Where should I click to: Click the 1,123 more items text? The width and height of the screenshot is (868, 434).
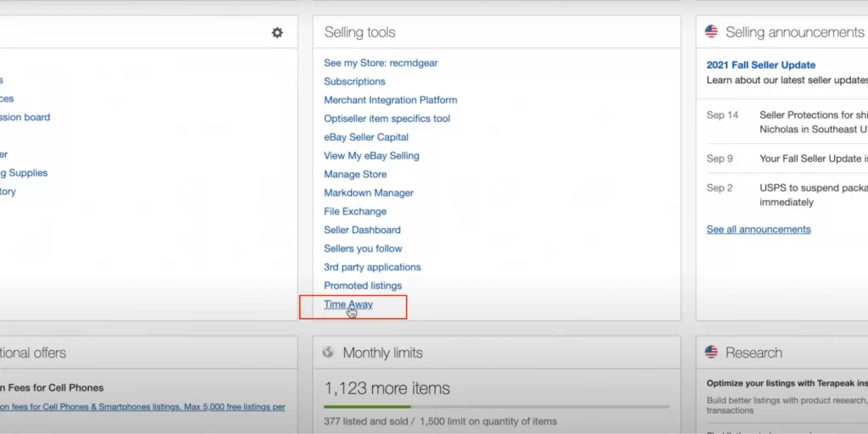387,388
